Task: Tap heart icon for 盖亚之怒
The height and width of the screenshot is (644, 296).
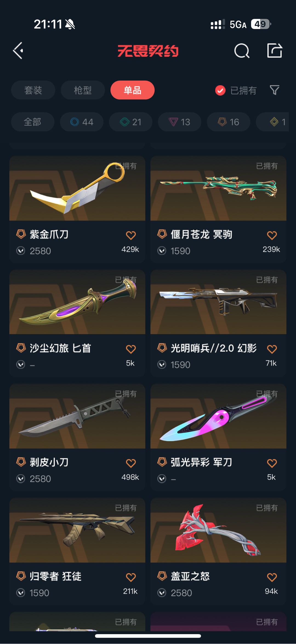Action: tap(272, 577)
